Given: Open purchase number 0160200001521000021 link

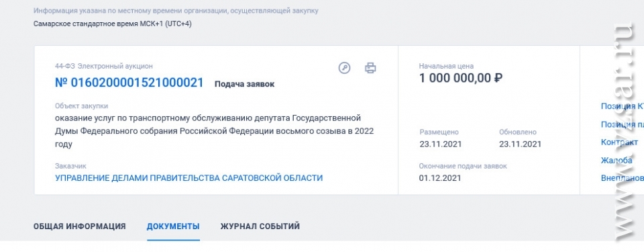Looking at the screenshot, I should [x=129, y=83].
